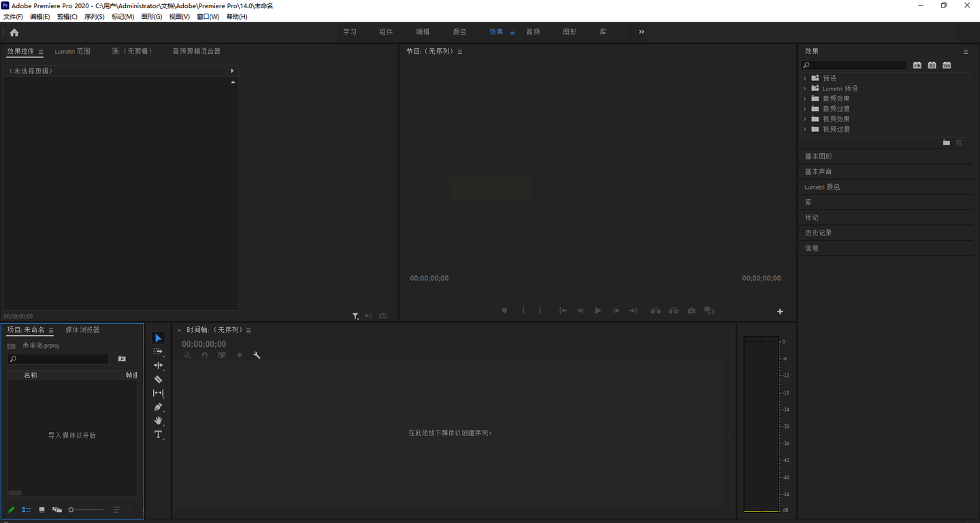Click the Effects panel search field
The width and height of the screenshot is (980, 523).
857,65
